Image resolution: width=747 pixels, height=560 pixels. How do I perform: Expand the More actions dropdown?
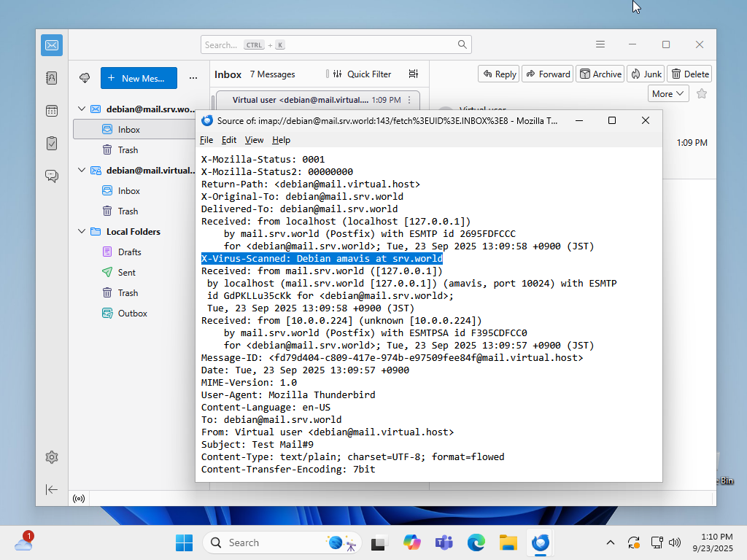[x=668, y=93]
